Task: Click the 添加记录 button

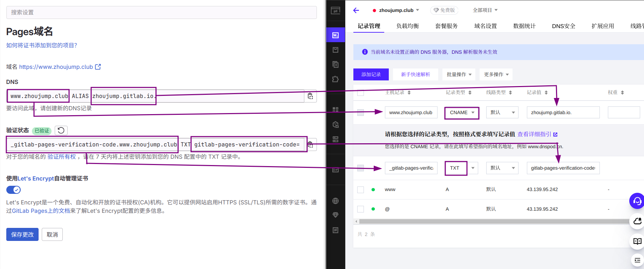Action: click(371, 74)
